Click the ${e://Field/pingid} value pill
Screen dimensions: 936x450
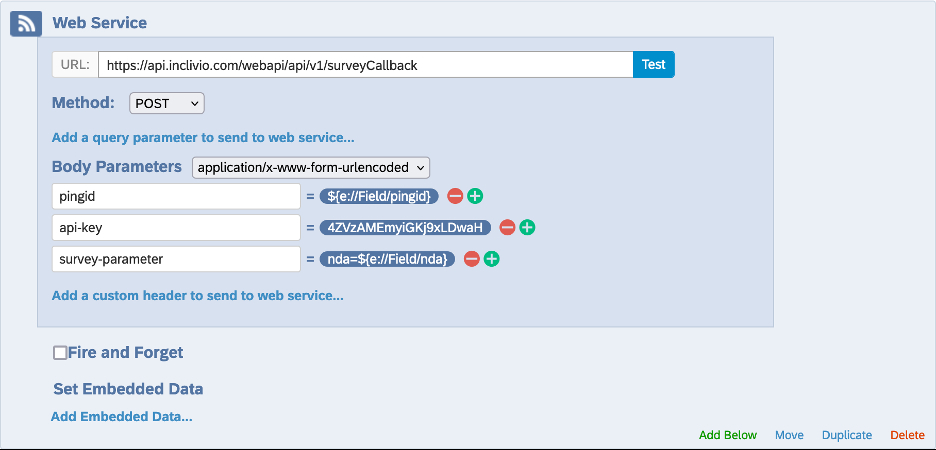(x=379, y=196)
